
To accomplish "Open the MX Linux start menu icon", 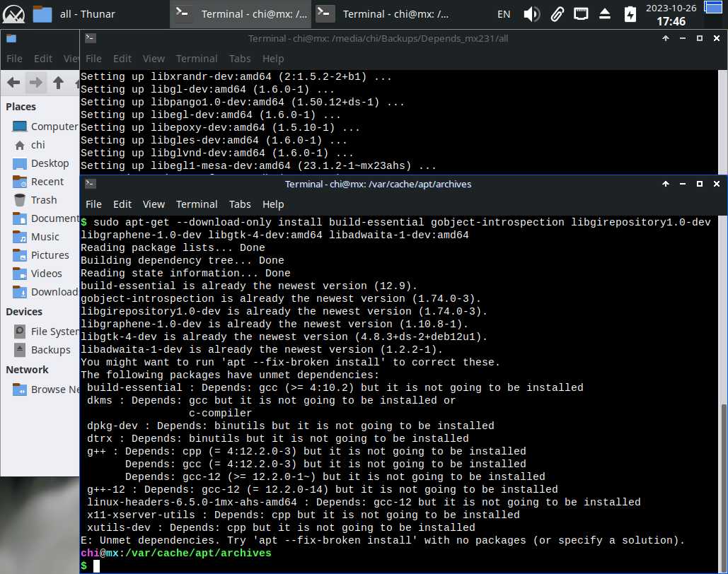I will [13, 14].
